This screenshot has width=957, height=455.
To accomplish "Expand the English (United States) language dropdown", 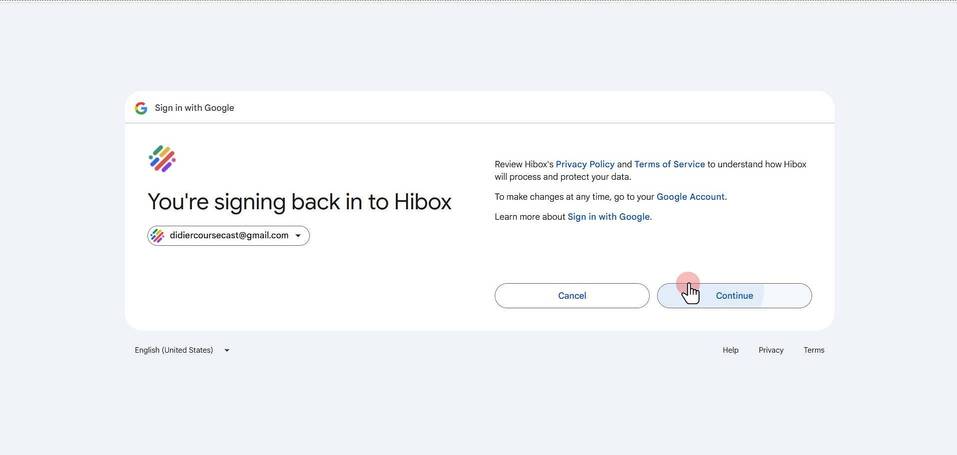I will point(182,350).
